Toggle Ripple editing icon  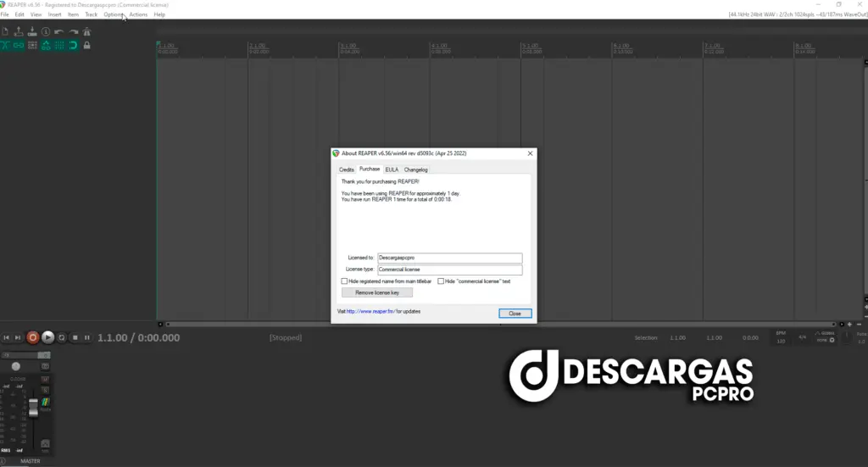point(32,46)
